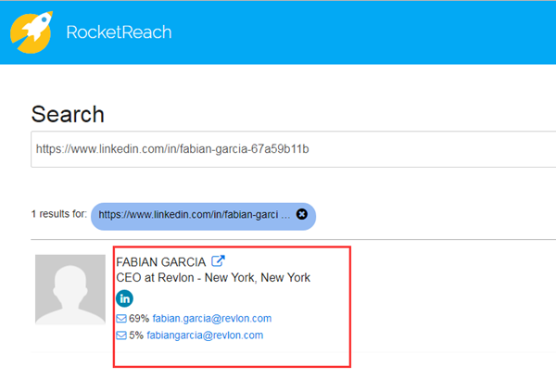
Task: Open fabian.garcia@revlon.com email link
Action: click(x=212, y=319)
